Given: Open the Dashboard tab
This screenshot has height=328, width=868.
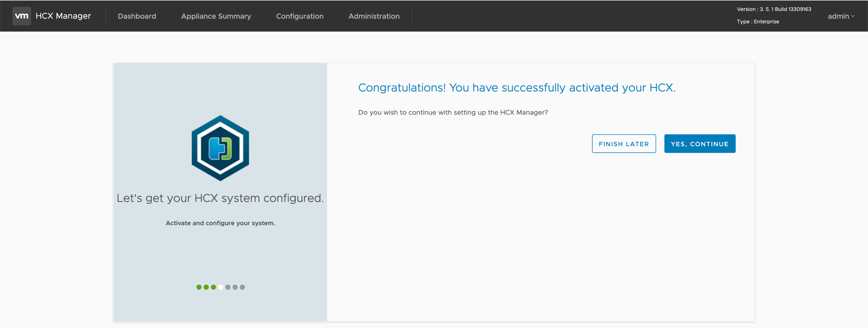Looking at the screenshot, I should pyautogui.click(x=137, y=16).
